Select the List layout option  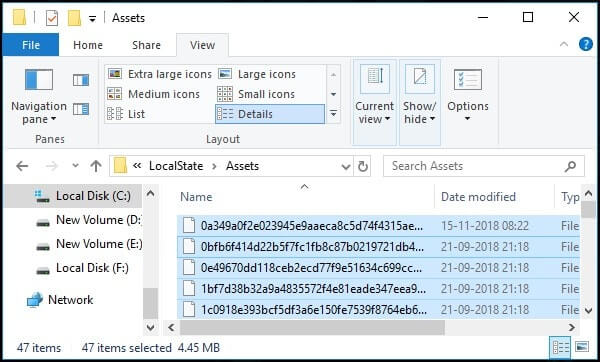tap(126, 114)
